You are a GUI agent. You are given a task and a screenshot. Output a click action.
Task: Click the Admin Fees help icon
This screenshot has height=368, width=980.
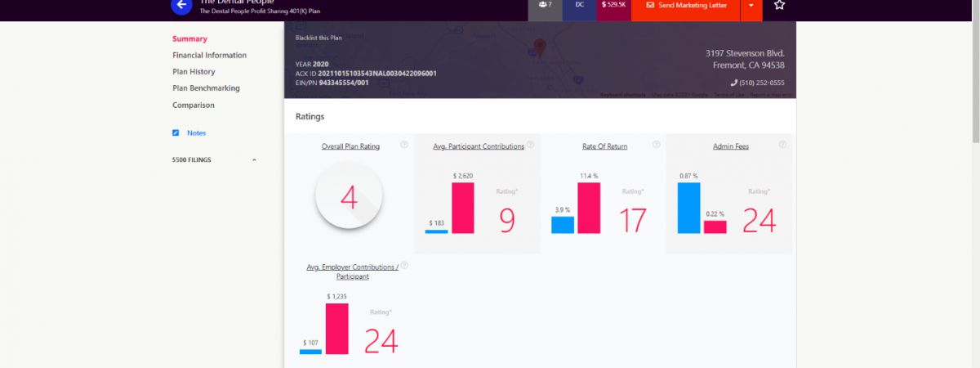(x=782, y=145)
